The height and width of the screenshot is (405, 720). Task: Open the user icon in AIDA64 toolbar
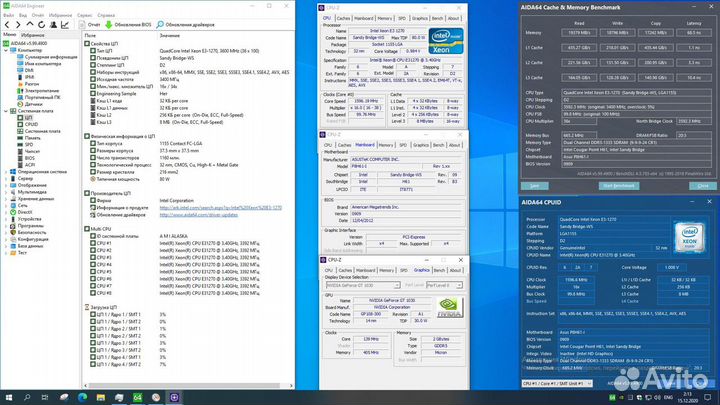pyautogui.click(x=53, y=25)
